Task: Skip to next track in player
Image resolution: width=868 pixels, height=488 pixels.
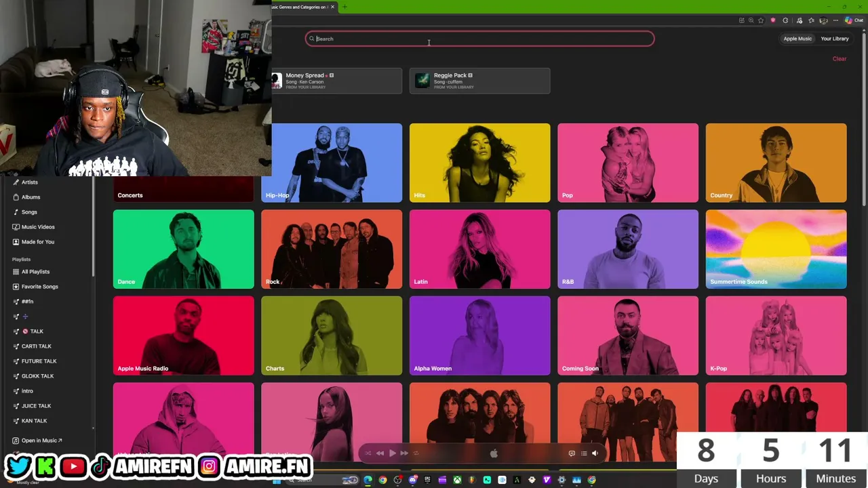Action: coord(404,453)
